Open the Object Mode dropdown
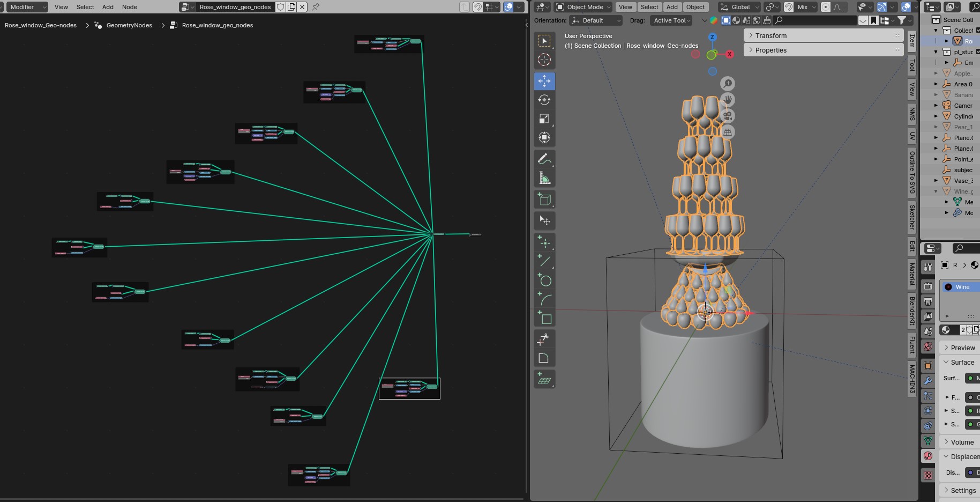 click(x=582, y=7)
